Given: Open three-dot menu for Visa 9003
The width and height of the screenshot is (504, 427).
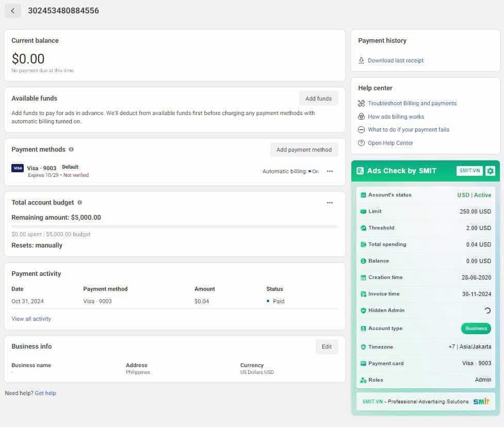Looking at the screenshot, I should (330, 171).
